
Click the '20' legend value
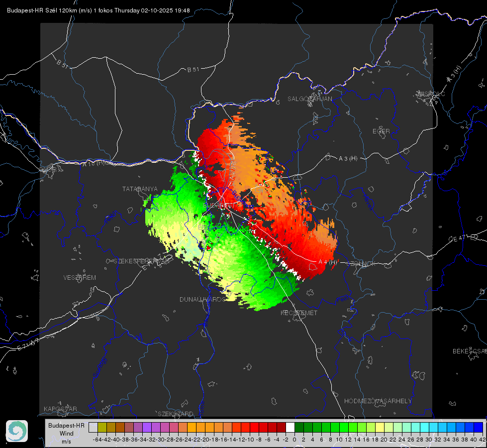384,440
